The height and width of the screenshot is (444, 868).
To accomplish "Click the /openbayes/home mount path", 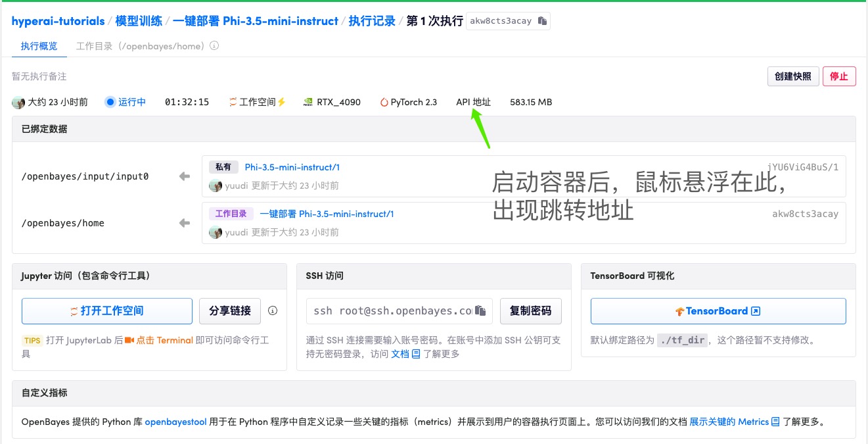I will pos(63,223).
